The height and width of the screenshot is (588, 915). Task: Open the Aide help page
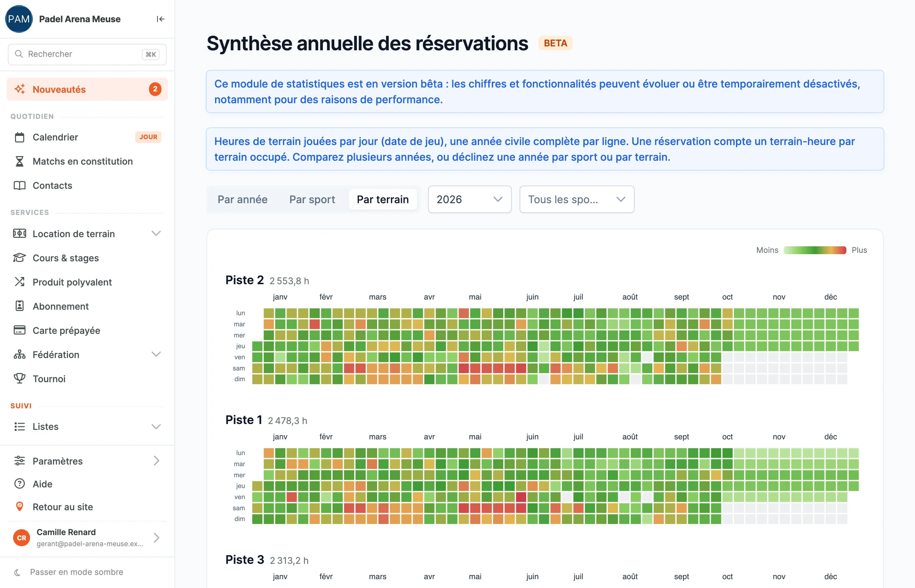[x=87, y=484]
